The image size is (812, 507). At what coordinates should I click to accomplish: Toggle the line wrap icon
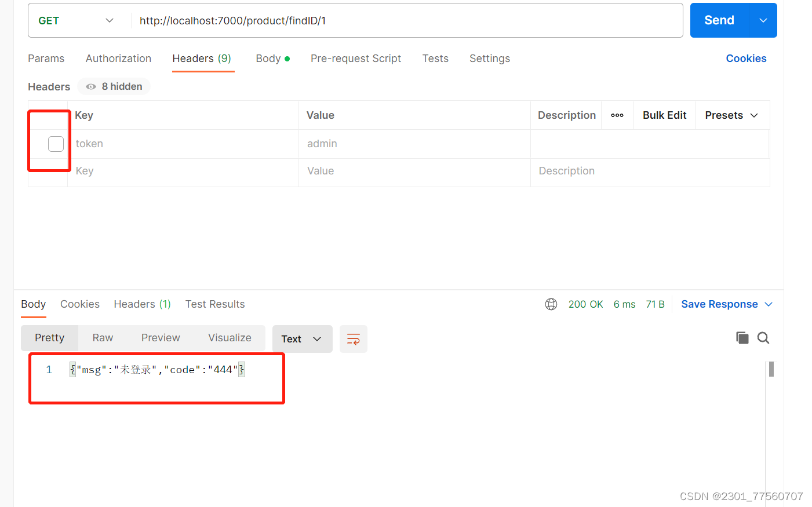tap(354, 339)
